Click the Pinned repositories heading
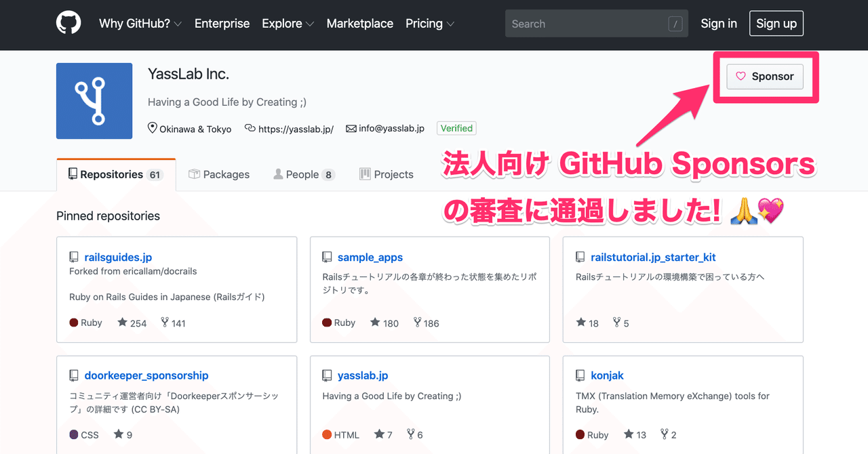The height and width of the screenshot is (454, 868). point(108,216)
